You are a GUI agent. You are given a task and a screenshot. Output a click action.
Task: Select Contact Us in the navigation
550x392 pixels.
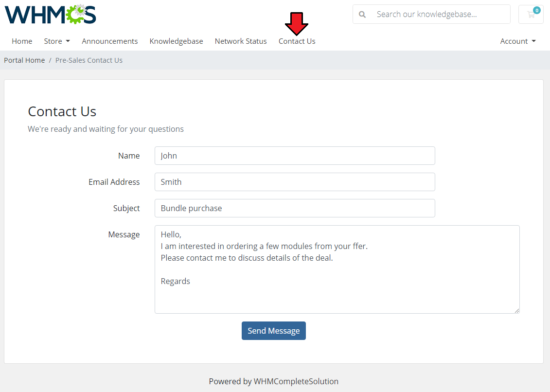click(x=297, y=41)
